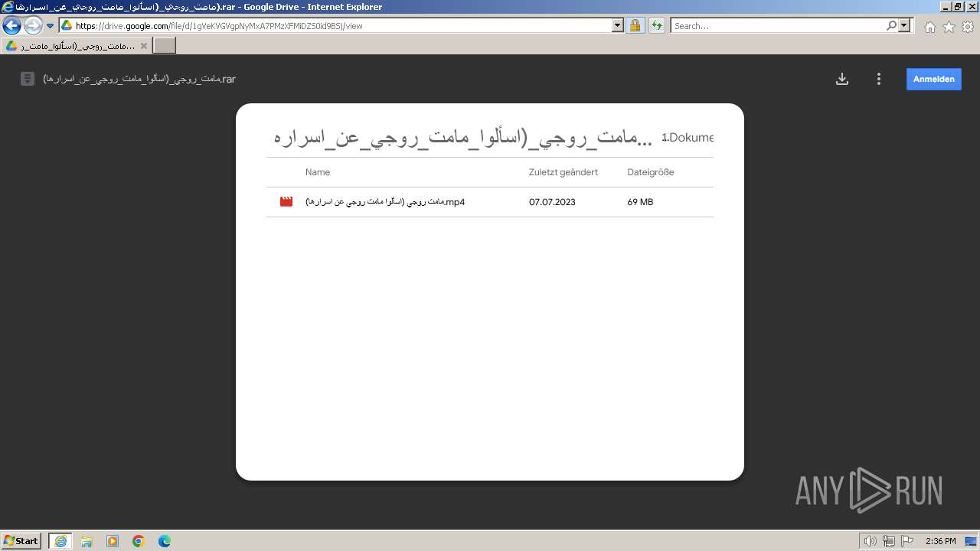Open the File Explorer taskbar icon
This screenshot has height=551, width=980.
(x=87, y=541)
